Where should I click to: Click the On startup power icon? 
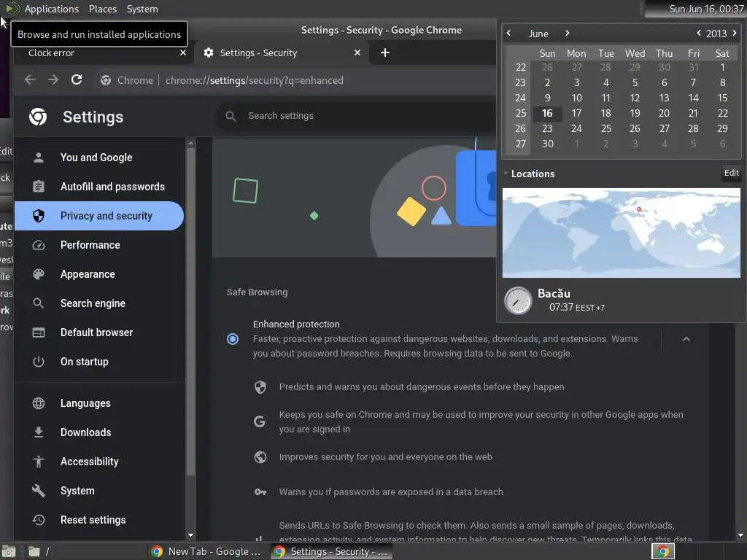[x=39, y=362]
